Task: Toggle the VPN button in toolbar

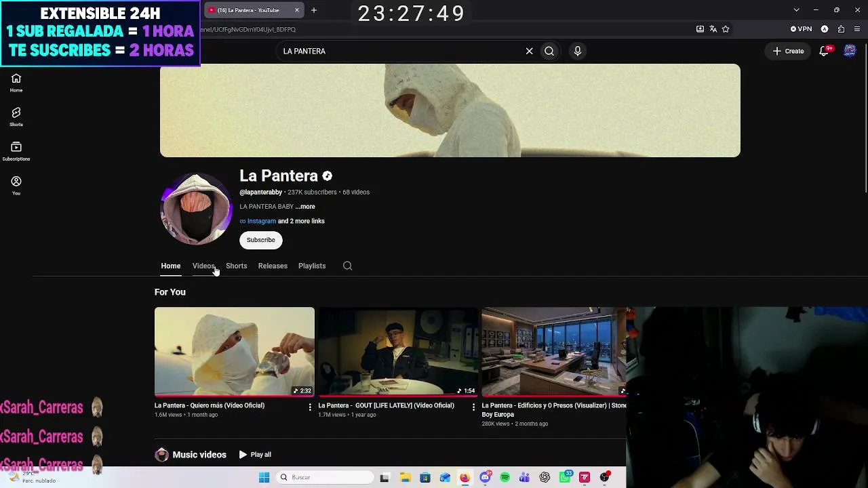Action: pyautogui.click(x=801, y=29)
